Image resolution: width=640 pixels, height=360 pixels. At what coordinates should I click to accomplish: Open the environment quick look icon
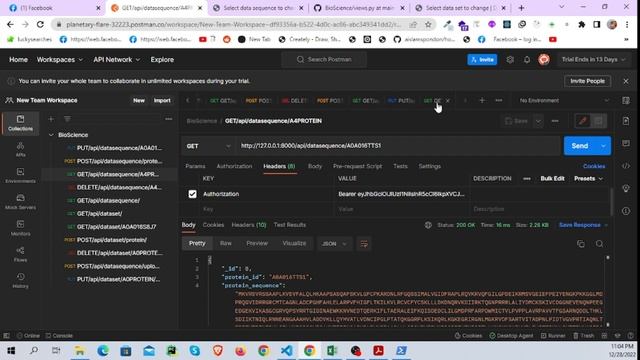626,100
